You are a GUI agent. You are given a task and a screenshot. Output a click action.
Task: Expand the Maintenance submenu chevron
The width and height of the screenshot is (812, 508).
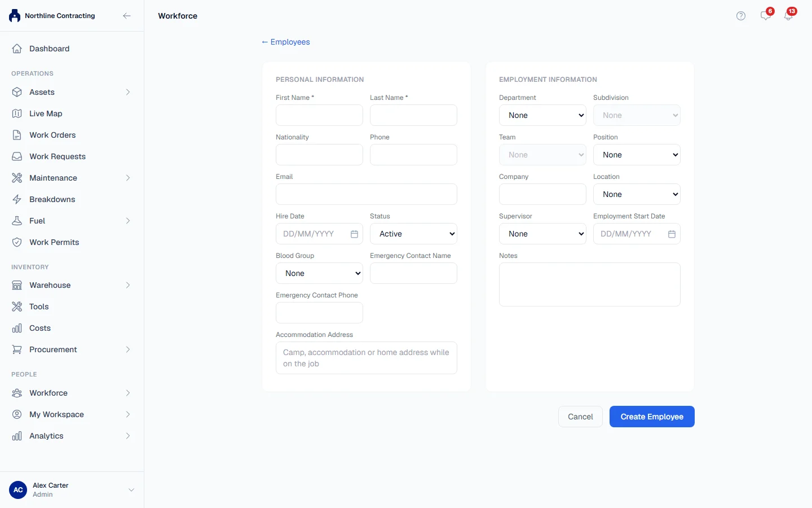tap(128, 178)
